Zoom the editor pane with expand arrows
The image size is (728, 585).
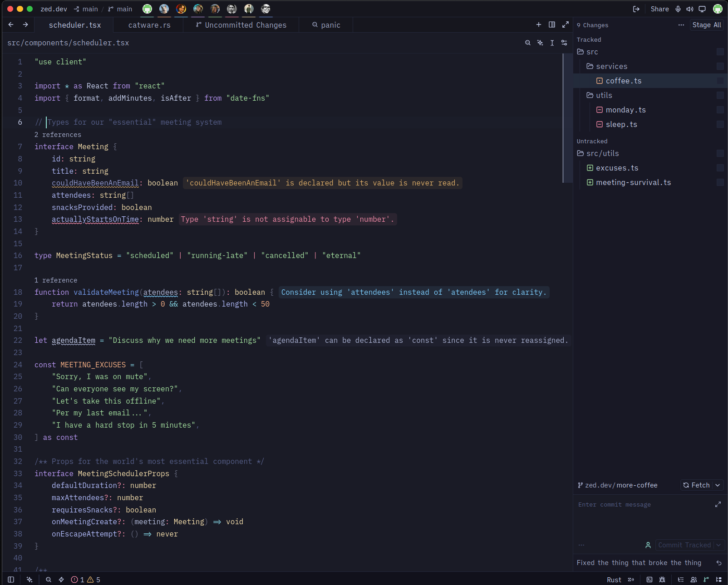(566, 24)
